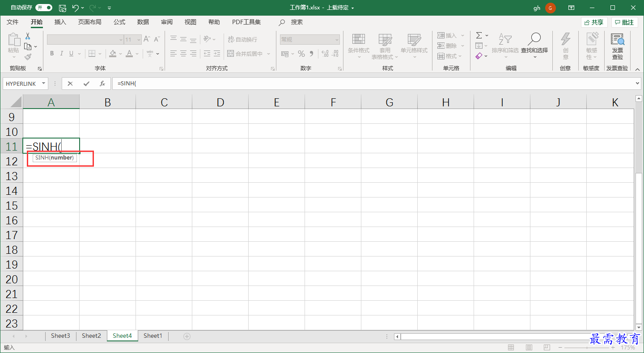Add a new sheet with plus
Image resolution: width=644 pixels, height=353 pixels.
pos(187,336)
